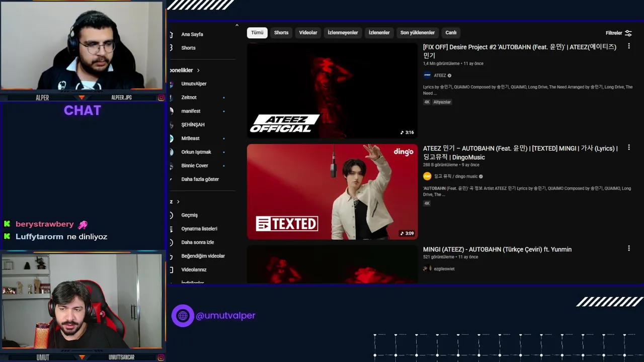Open Oynatma listeleri page

199,229
